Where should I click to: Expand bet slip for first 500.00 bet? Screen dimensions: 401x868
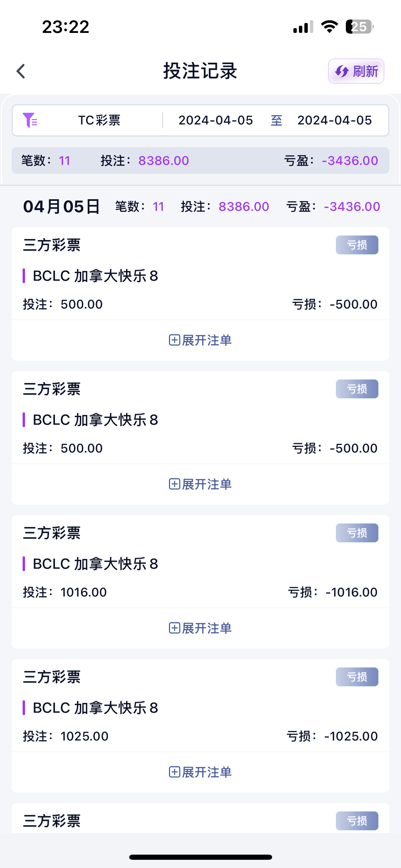(200, 340)
